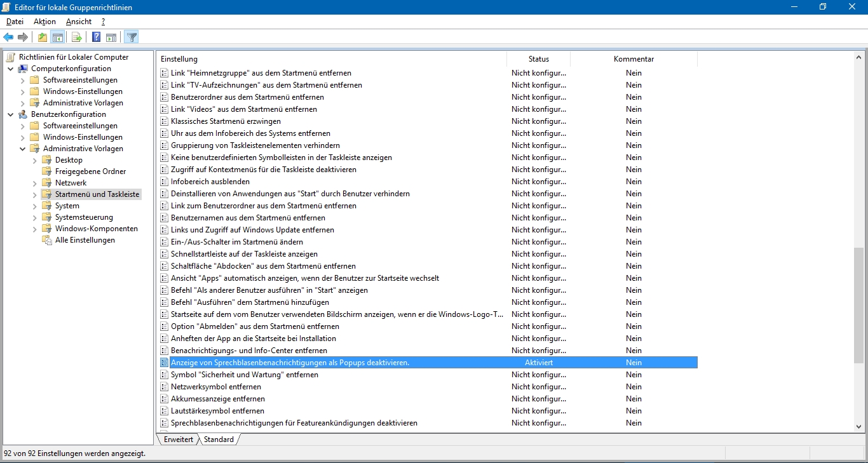Select 'Uhr aus dem Infobereich des Systems entfernen'
868x463 pixels.
[x=250, y=133]
